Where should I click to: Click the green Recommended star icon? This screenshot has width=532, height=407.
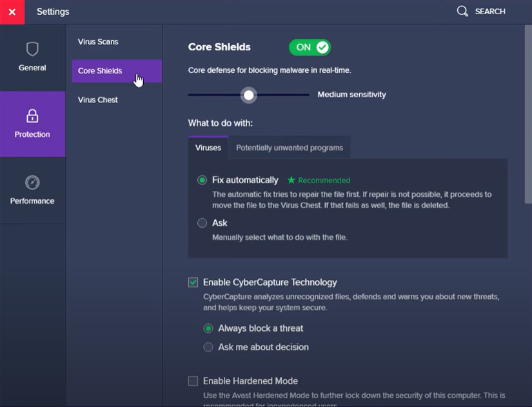pyautogui.click(x=291, y=180)
